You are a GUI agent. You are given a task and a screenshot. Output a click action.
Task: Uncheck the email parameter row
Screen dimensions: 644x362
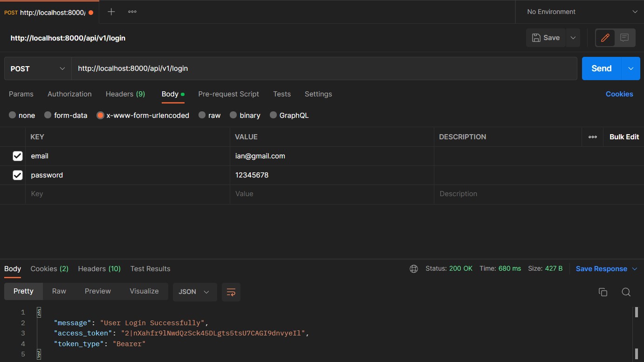[17, 156]
